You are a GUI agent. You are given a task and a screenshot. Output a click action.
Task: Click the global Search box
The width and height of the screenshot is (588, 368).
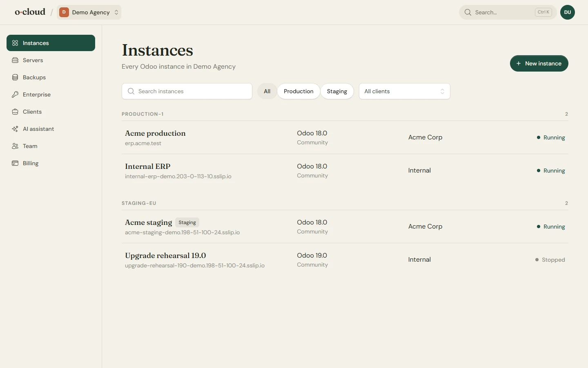[x=508, y=12]
